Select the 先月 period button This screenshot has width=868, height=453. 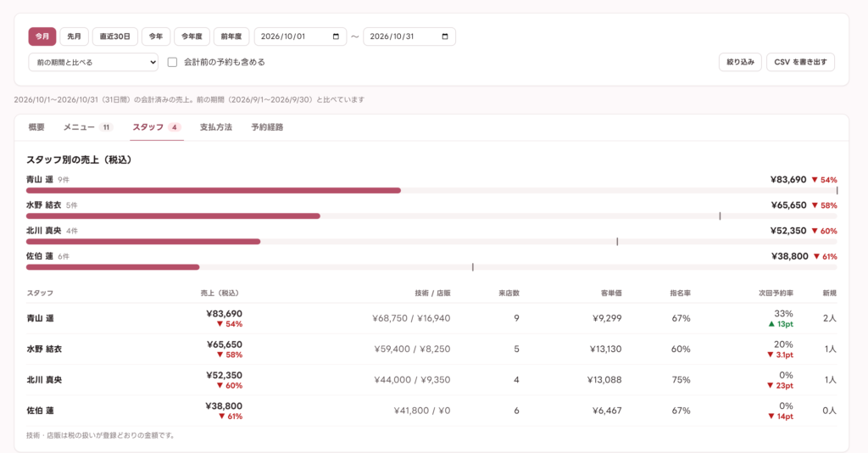click(75, 36)
